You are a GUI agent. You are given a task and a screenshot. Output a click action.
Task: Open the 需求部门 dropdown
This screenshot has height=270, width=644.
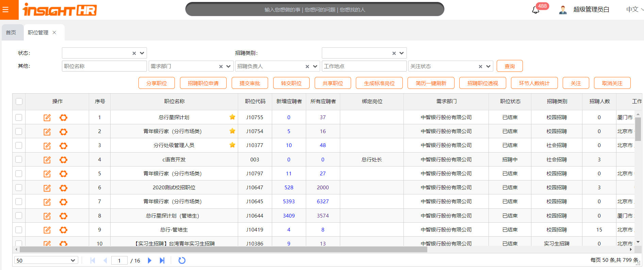[x=228, y=66]
